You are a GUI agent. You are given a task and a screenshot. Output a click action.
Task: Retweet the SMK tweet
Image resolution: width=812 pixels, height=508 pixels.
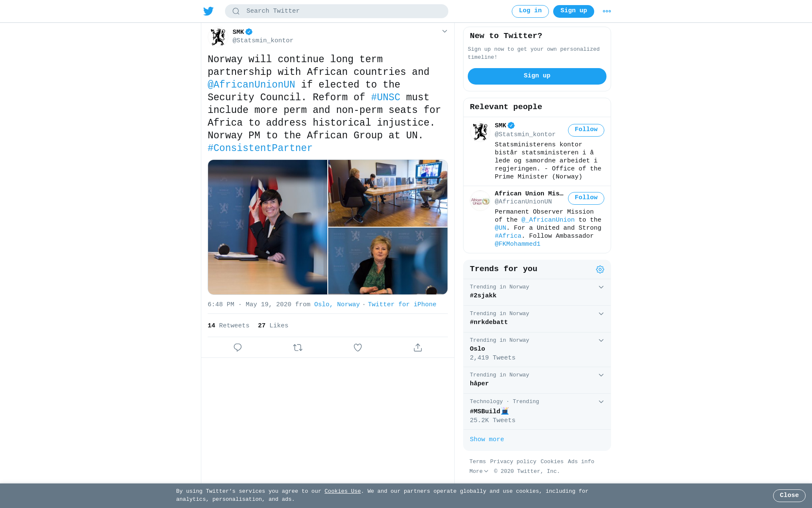click(298, 347)
